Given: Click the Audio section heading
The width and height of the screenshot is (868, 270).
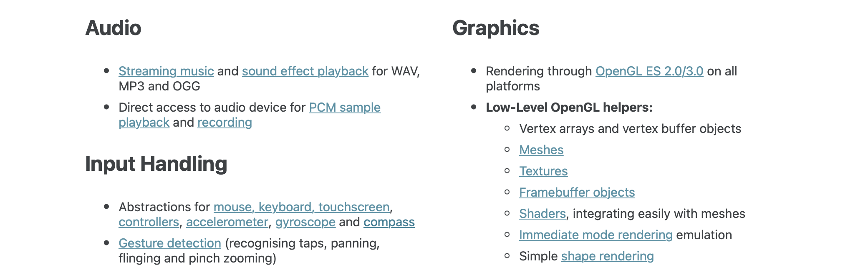Looking at the screenshot, I should [x=113, y=28].
